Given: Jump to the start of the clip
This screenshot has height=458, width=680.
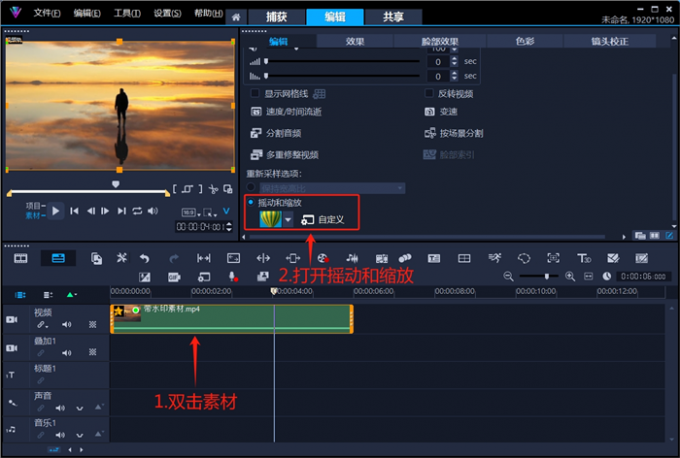Looking at the screenshot, I should [74, 211].
